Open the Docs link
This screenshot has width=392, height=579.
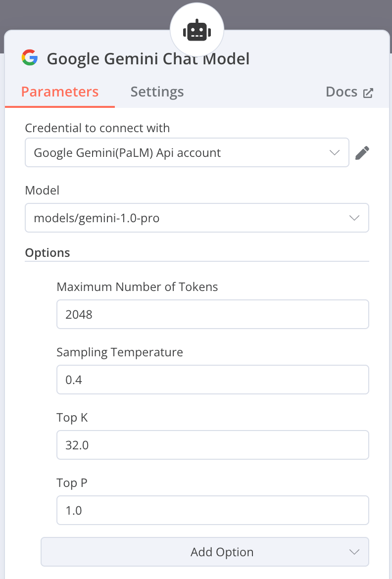(342, 92)
